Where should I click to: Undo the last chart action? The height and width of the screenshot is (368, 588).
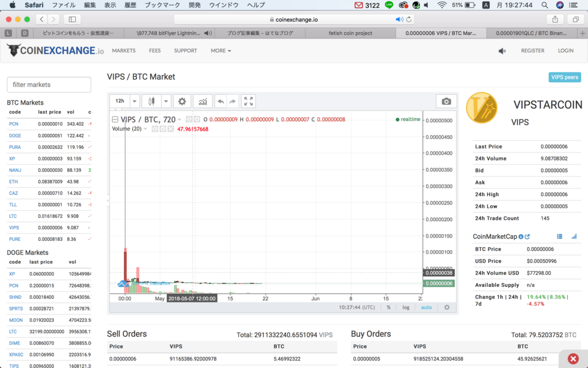coord(221,101)
